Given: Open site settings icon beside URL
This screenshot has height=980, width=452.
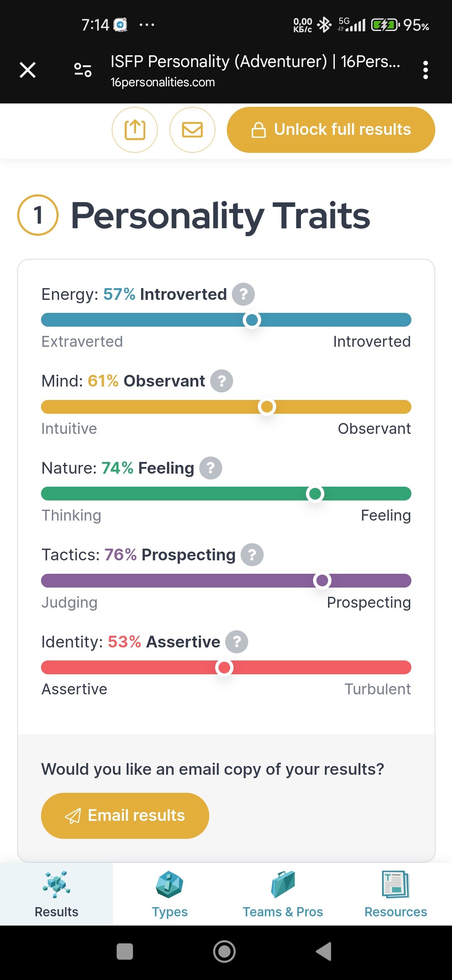Looking at the screenshot, I should [83, 70].
